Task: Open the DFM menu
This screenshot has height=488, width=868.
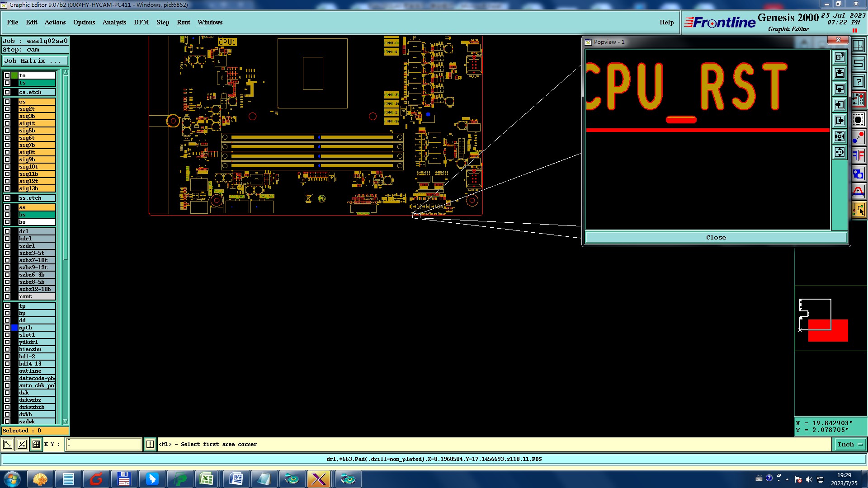Action: coord(141,22)
